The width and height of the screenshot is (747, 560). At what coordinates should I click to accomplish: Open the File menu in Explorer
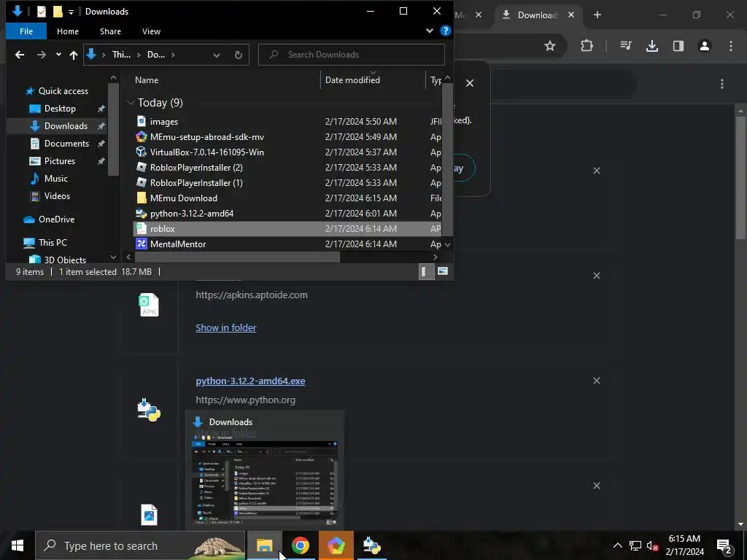[x=26, y=31]
